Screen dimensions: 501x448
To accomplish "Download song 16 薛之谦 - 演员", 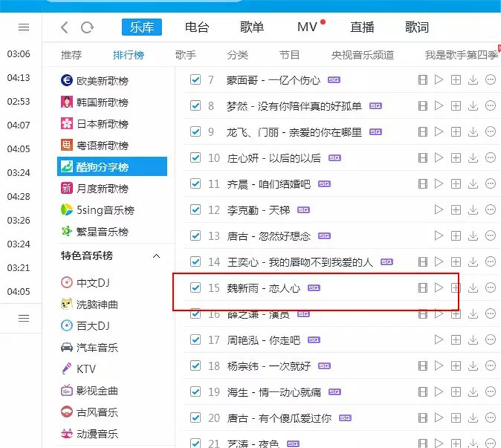I will (473, 314).
